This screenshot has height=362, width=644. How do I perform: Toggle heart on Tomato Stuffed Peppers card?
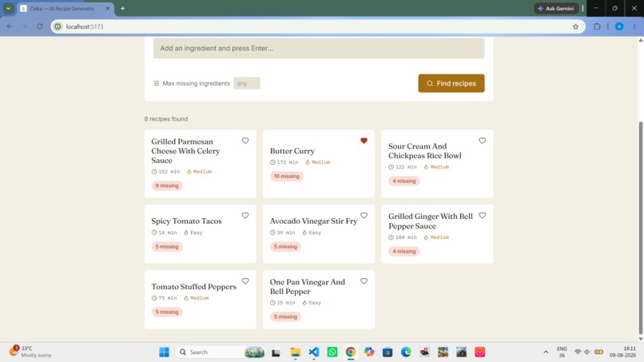(245, 281)
